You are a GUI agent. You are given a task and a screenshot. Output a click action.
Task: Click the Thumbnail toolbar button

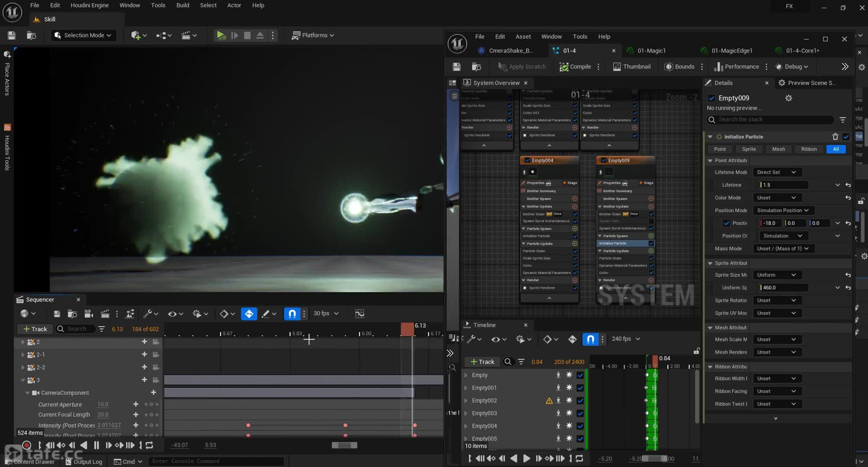632,67
